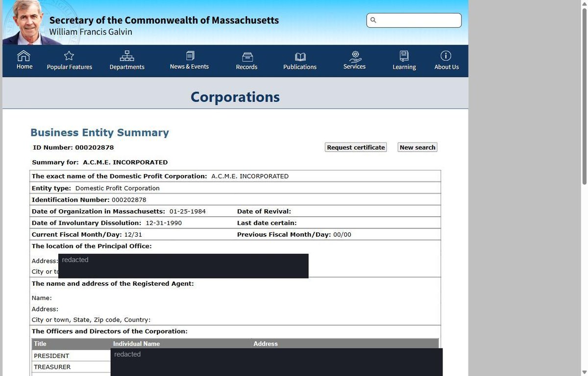Click the New search button
This screenshot has height=376, width=588.
click(x=417, y=147)
